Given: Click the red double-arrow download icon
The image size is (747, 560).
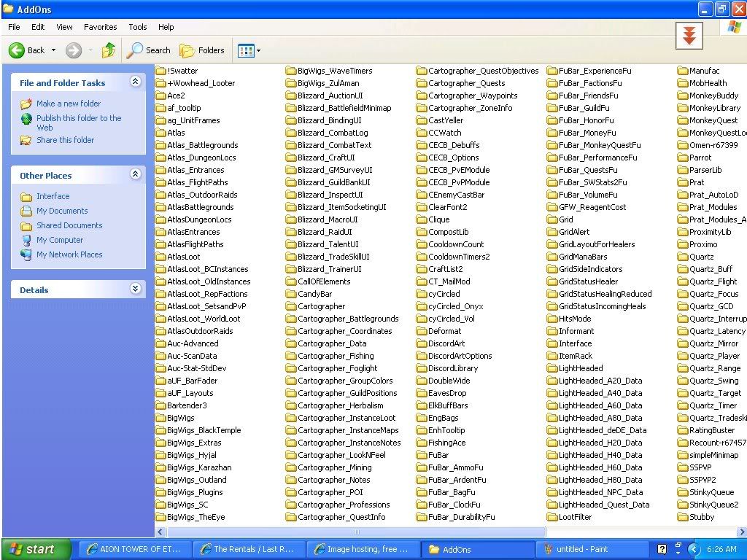Looking at the screenshot, I should pos(689,36).
